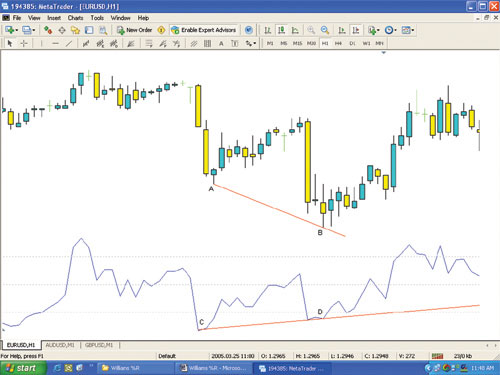Select the trendline drawing tool
The image size is (500, 375).
tap(69, 43)
